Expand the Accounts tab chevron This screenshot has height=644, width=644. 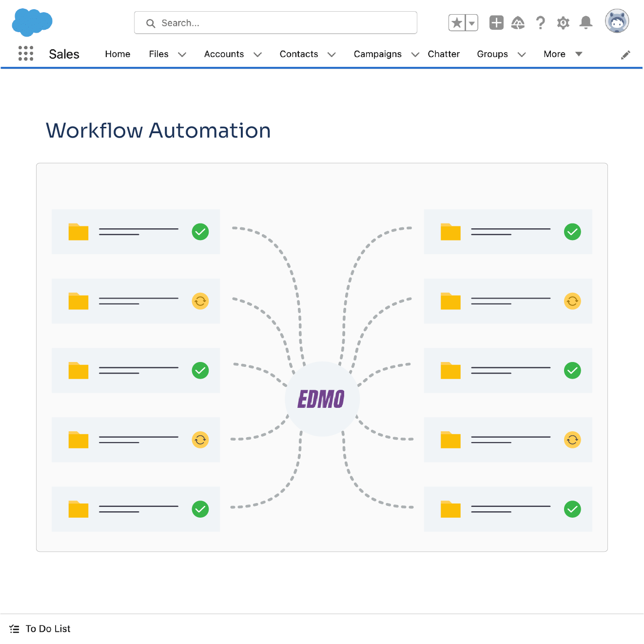257,55
